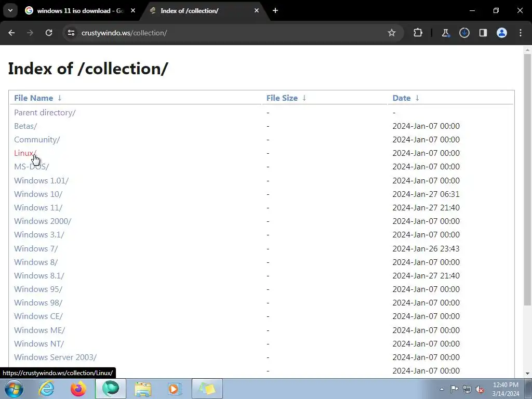Open the Windows 7 folder
532x399 pixels.
pos(36,249)
